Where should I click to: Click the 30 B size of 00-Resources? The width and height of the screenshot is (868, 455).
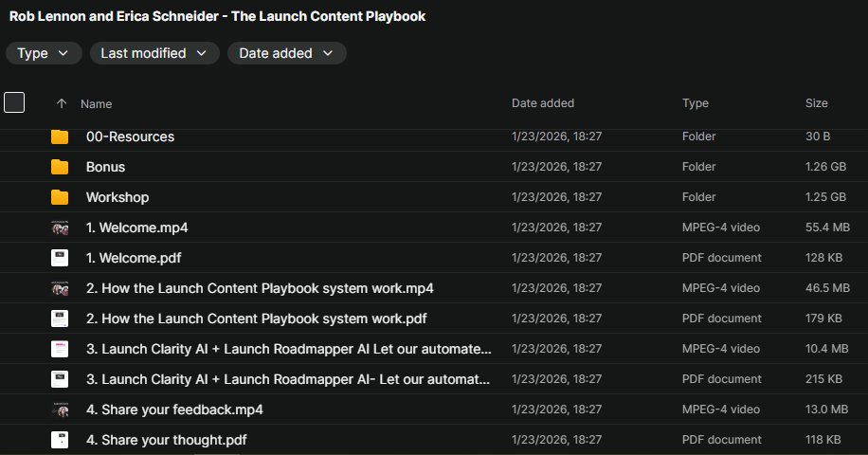point(818,136)
